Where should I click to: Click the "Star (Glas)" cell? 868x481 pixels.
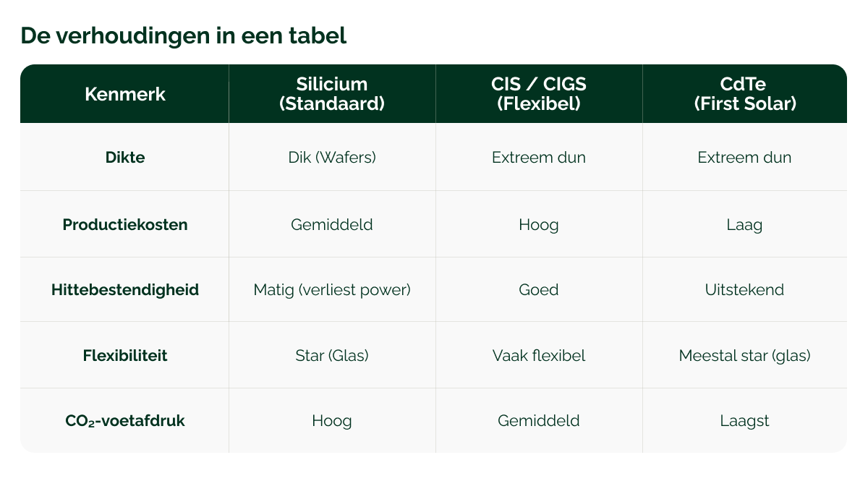[332, 356]
